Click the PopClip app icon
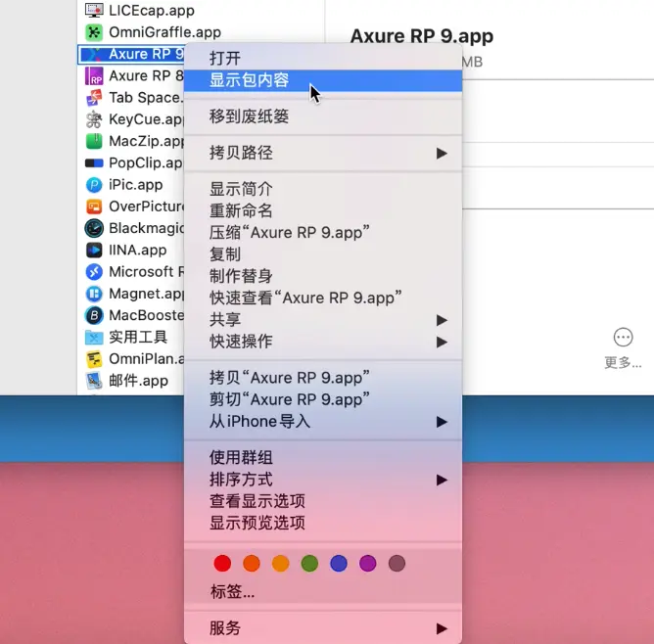 [94, 163]
